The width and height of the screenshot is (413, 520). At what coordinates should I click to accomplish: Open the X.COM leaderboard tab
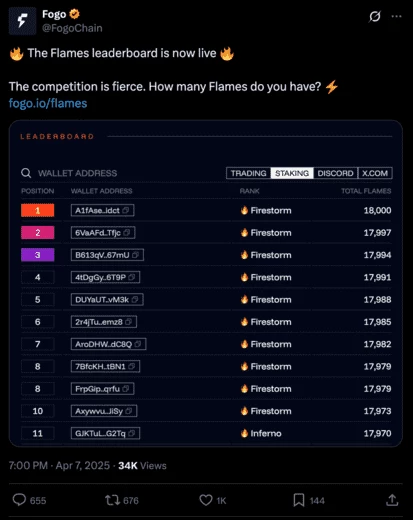tap(375, 173)
